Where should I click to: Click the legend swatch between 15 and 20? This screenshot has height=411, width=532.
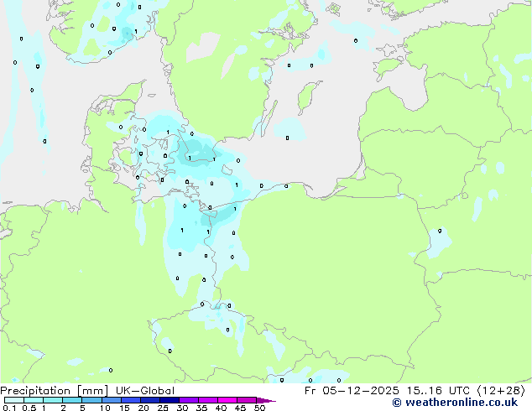131,400
